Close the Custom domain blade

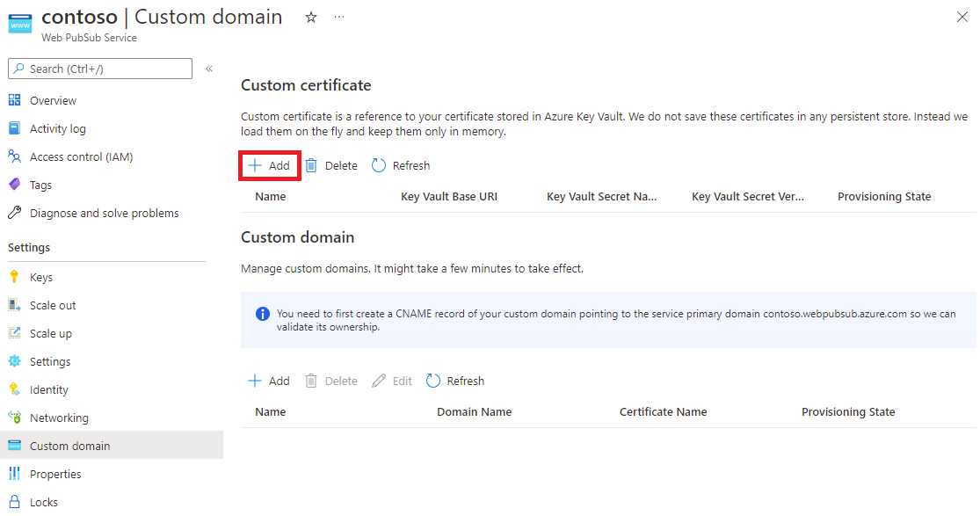[962, 17]
